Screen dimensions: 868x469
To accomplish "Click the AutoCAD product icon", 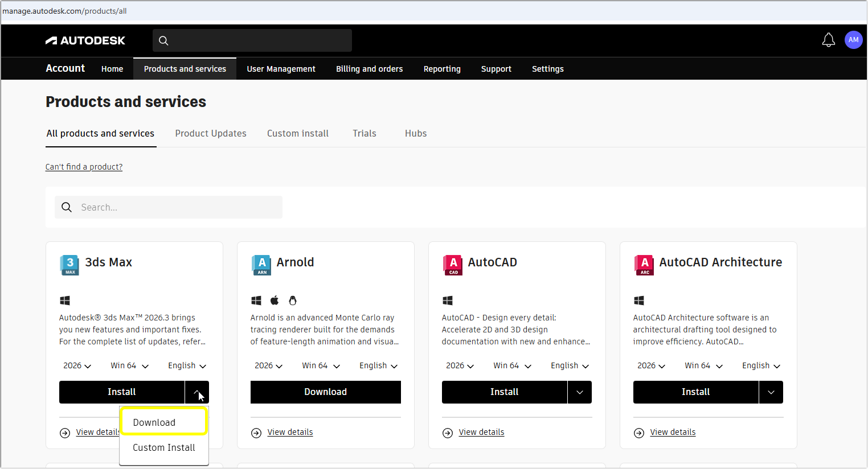I will 452,265.
